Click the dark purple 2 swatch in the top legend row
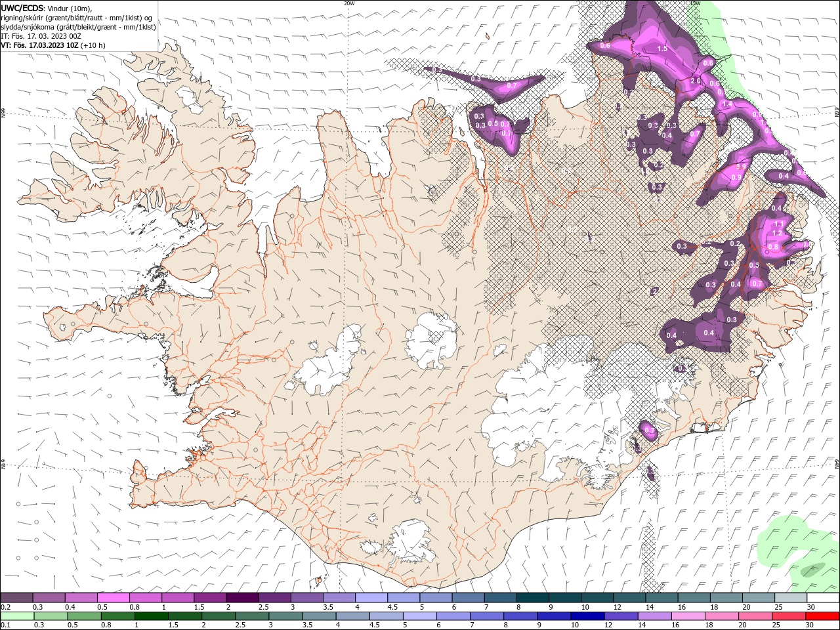840x630 pixels. [x=241, y=598]
